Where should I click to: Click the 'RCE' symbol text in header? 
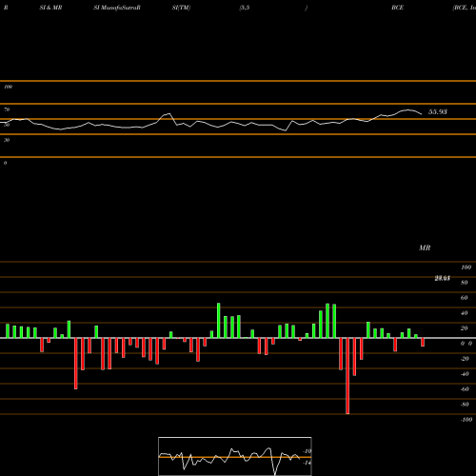pyautogui.click(x=397, y=8)
